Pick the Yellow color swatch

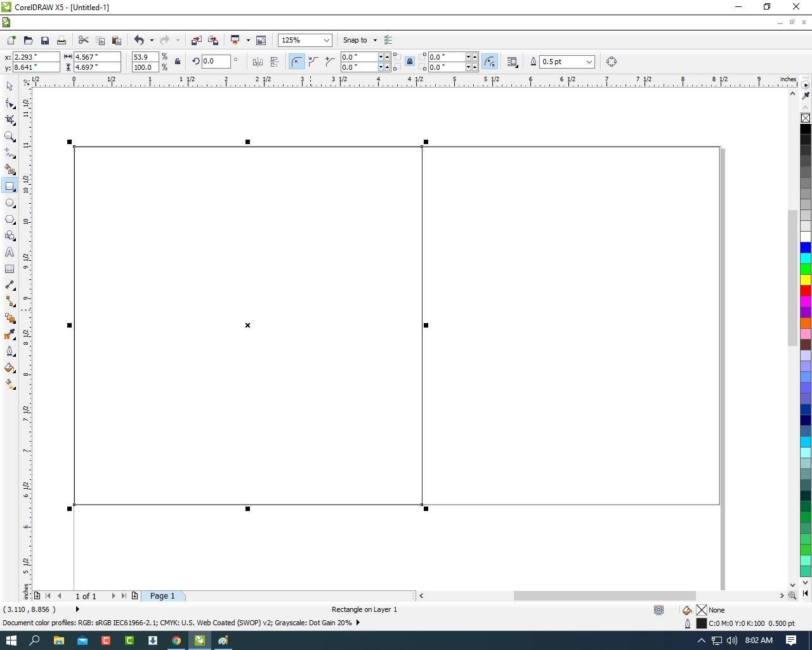click(806, 280)
